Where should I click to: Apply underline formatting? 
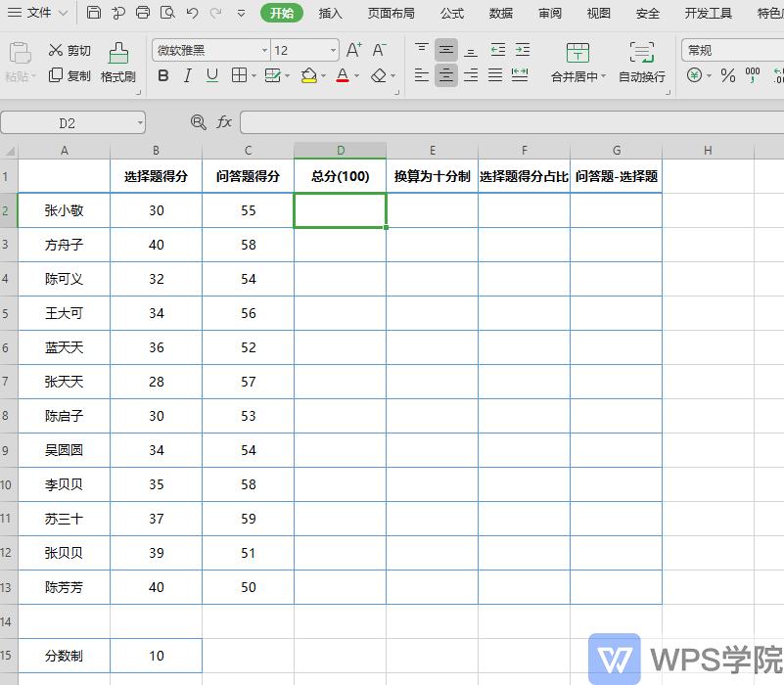[x=210, y=76]
